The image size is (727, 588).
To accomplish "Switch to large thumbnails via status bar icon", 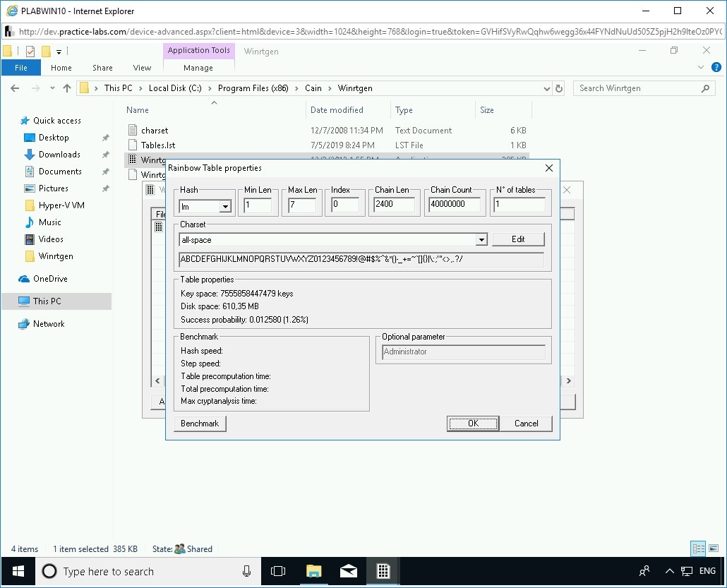I will pyautogui.click(x=713, y=548).
